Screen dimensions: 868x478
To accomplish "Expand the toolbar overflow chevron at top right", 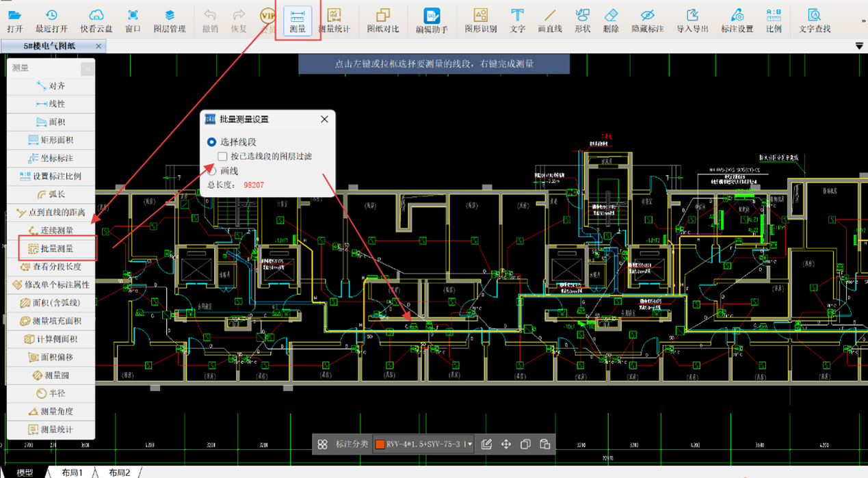I will (x=863, y=21).
